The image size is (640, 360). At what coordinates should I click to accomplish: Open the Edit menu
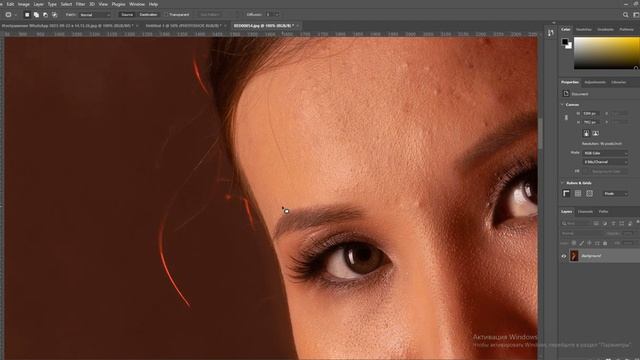click(10, 4)
